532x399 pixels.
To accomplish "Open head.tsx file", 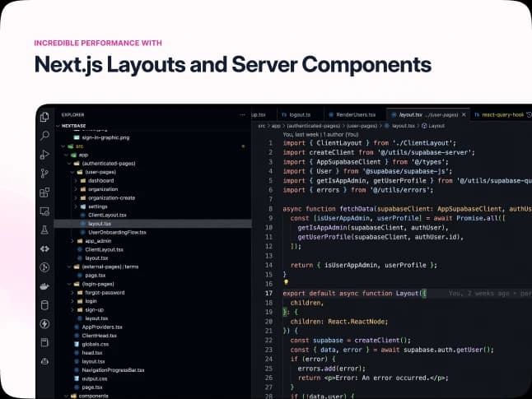I will (x=92, y=353).
